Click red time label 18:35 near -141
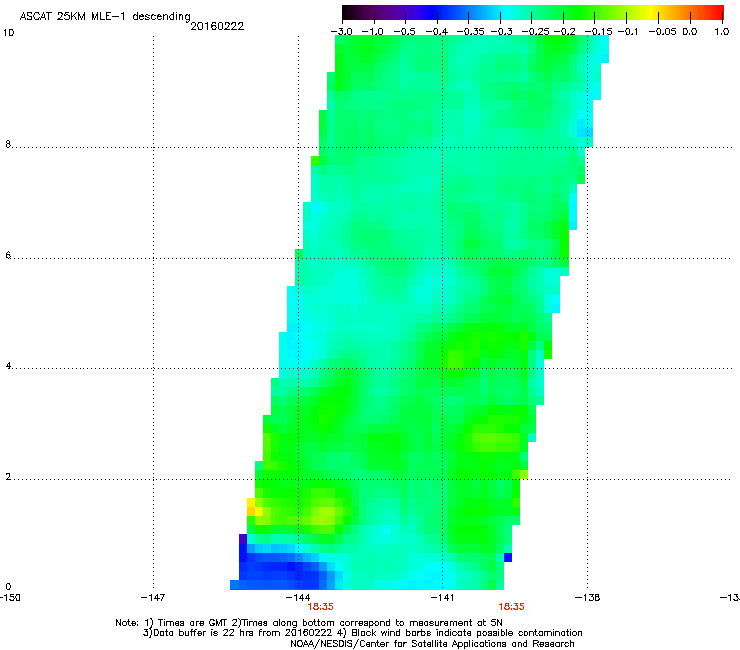Screen dimensions: 740x650 click(x=512, y=607)
